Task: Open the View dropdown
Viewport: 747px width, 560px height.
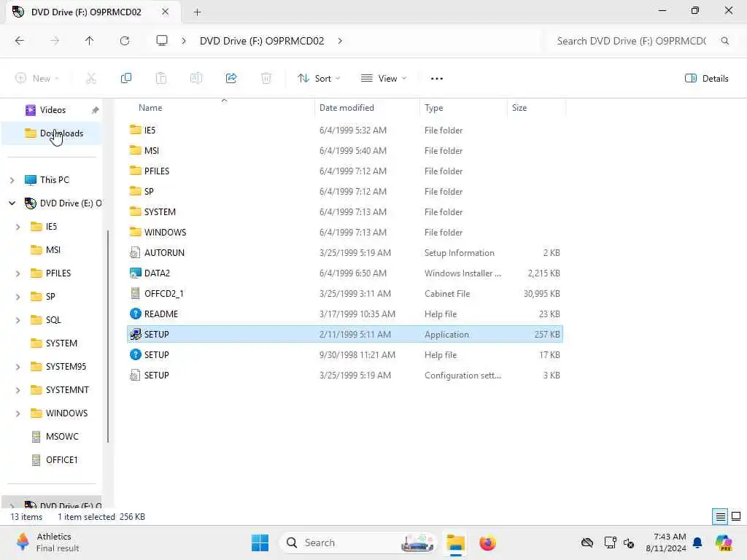Action: pos(384,79)
